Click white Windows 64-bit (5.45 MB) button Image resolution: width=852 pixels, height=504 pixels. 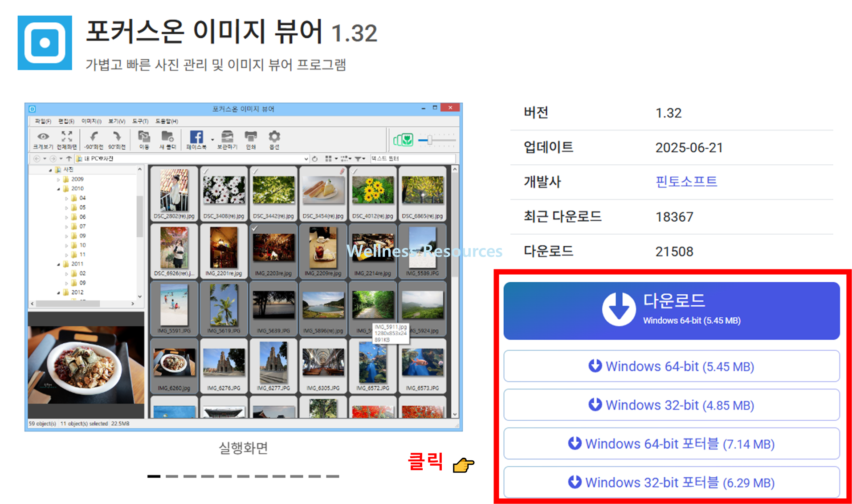672,366
